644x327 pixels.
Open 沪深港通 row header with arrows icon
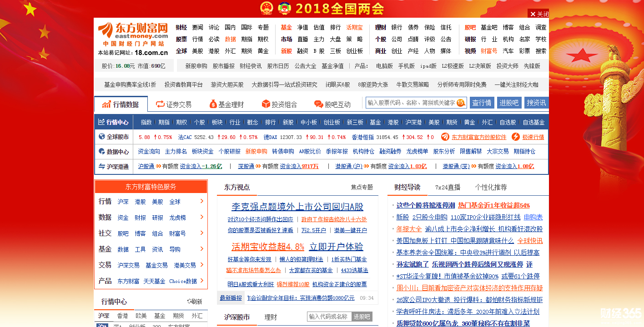tap(114, 167)
